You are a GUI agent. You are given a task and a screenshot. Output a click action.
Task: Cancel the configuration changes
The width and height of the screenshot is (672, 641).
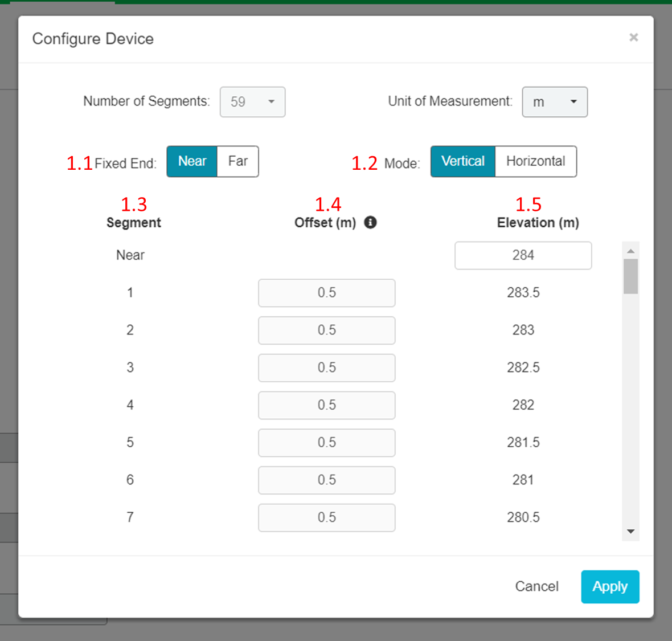(536, 586)
